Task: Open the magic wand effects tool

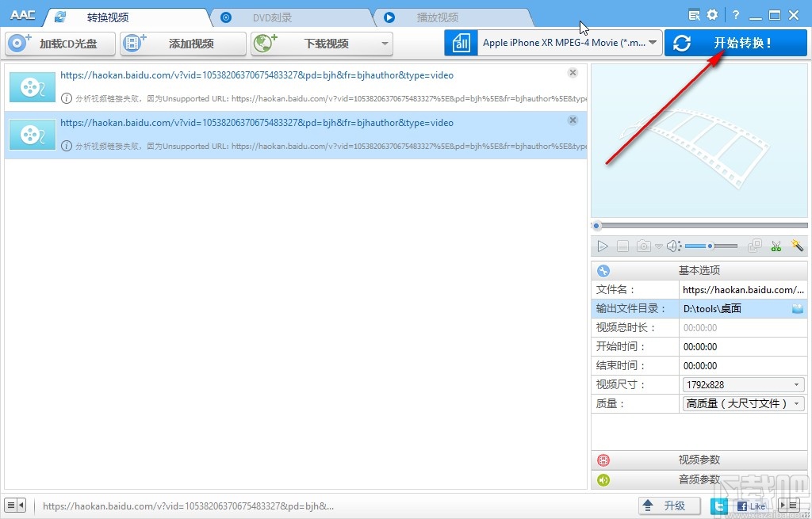Action: 797,246
